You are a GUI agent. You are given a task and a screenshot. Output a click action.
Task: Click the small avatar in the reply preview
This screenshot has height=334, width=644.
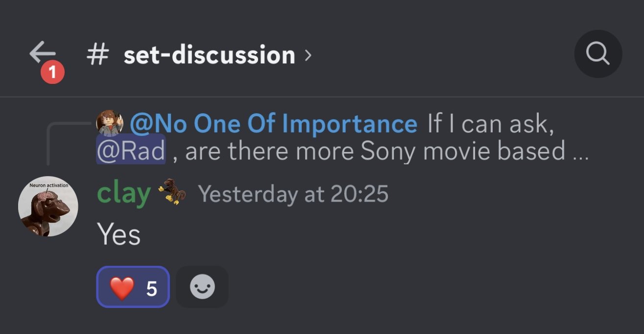110,123
